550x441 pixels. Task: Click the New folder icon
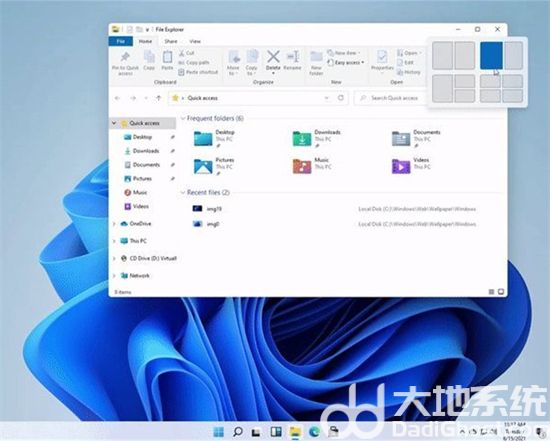point(316,57)
